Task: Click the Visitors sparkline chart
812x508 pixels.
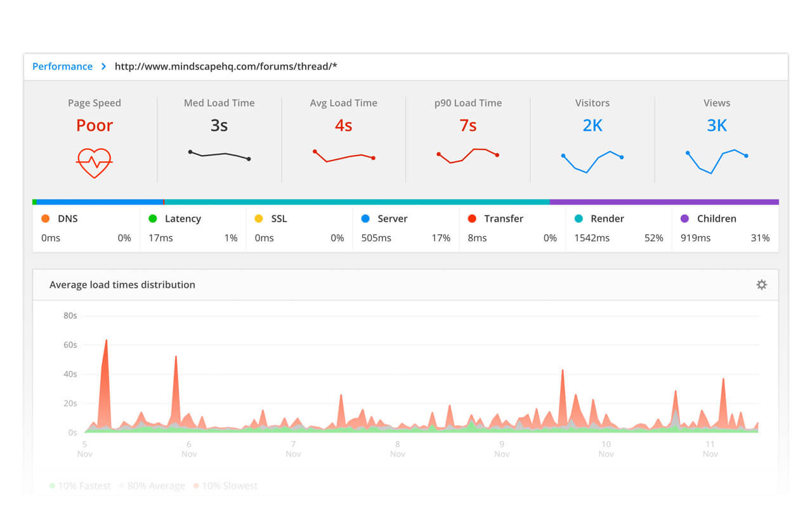Action: click(x=592, y=162)
